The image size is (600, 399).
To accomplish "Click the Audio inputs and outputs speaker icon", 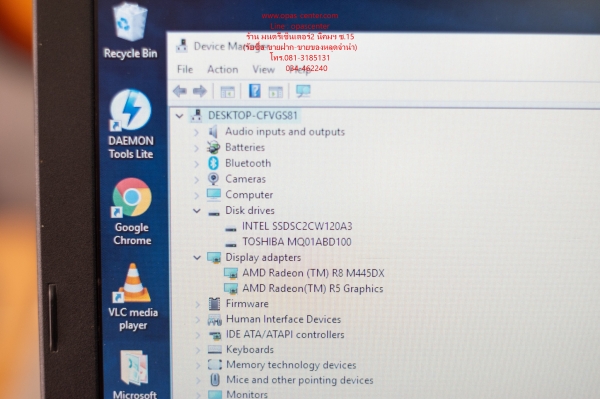I will point(214,132).
